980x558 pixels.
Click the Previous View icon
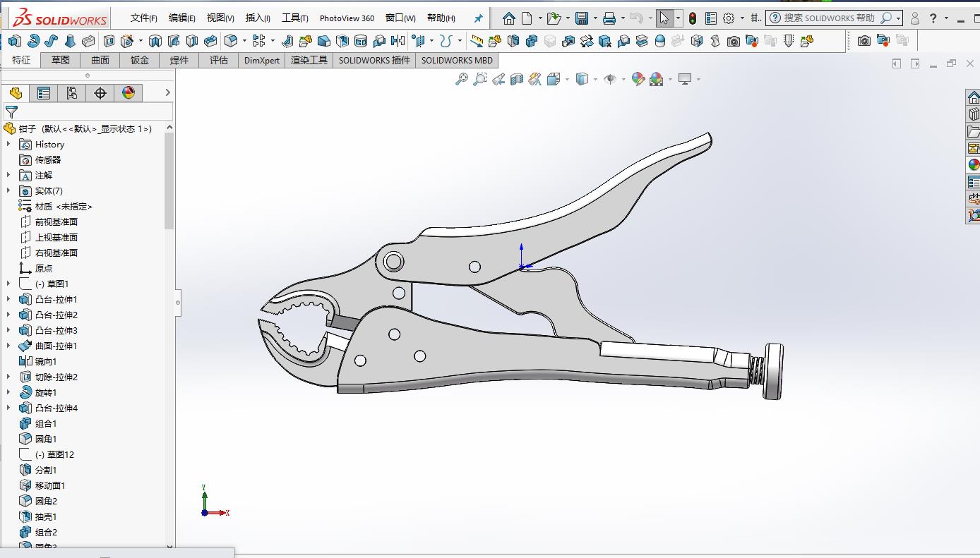click(x=498, y=79)
